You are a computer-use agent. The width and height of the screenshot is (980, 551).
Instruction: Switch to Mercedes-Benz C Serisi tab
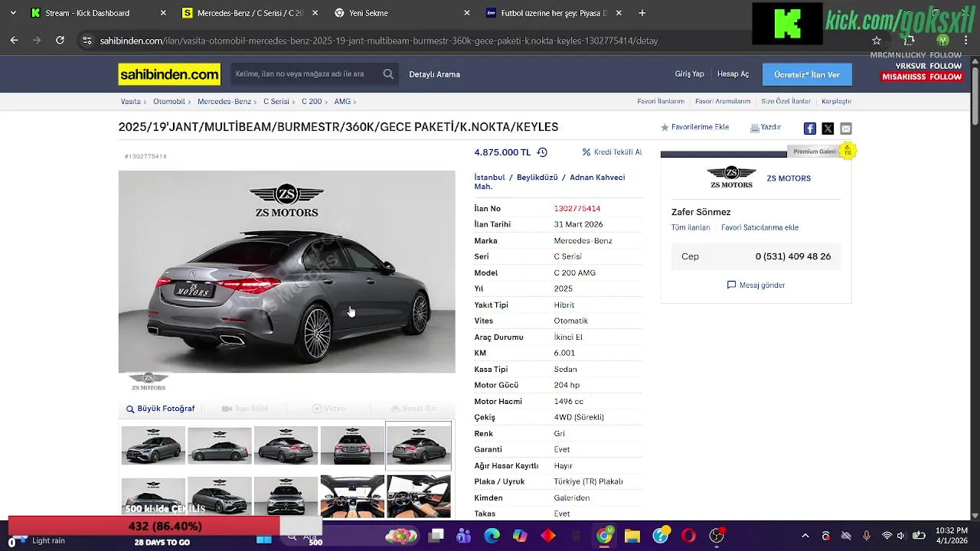(250, 13)
